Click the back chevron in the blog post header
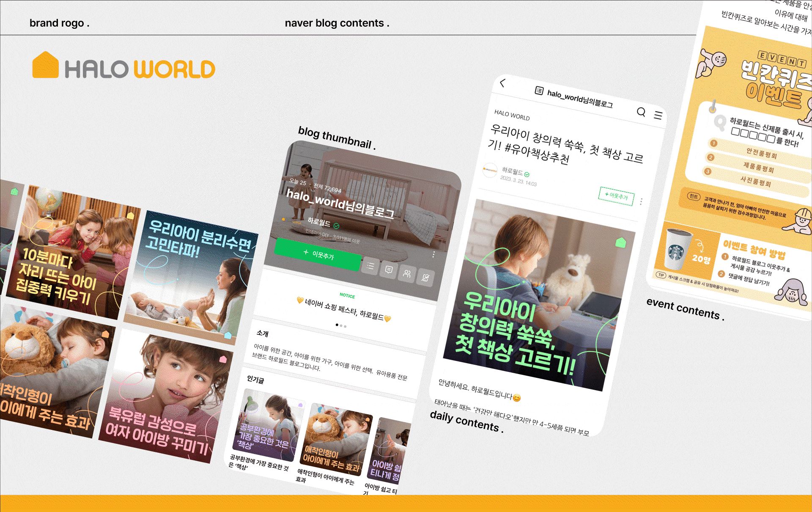The image size is (812, 512). [x=502, y=83]
